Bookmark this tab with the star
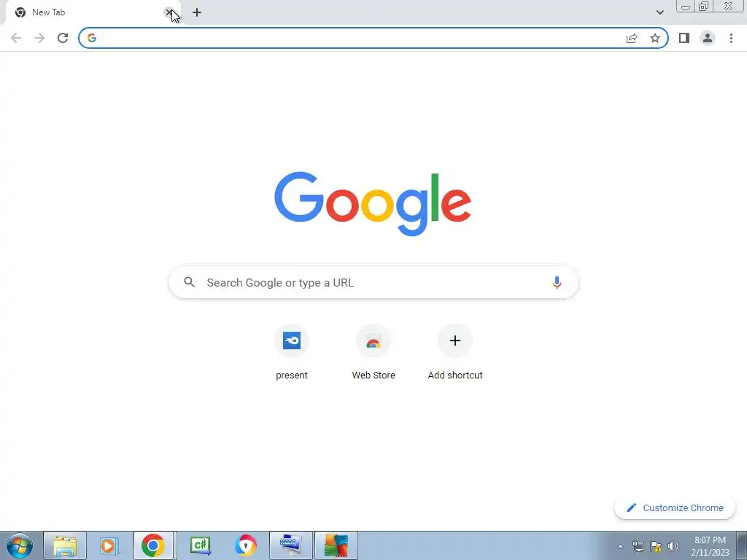Image resolution: width=747 pixels, height=560 pixels. tap(655, 38)
